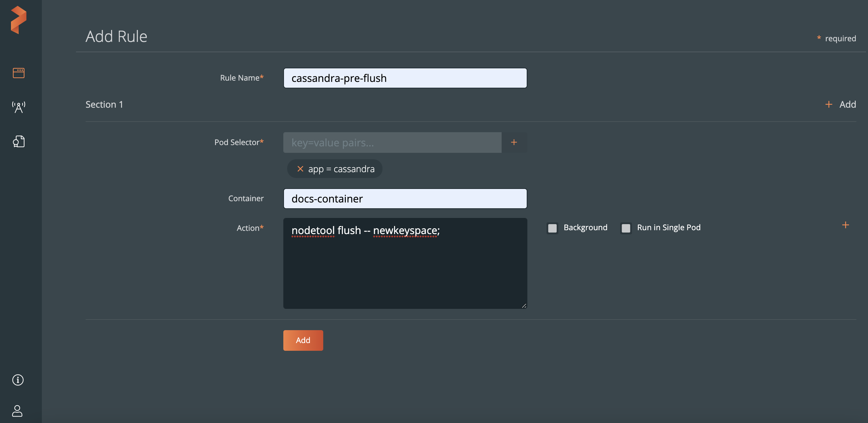
Task: Click the Portworx logo icon
Action: 19,20
